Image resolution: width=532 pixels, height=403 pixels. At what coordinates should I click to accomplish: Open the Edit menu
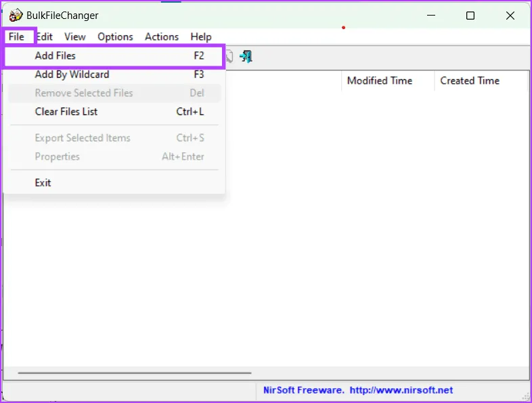[44, 37]
